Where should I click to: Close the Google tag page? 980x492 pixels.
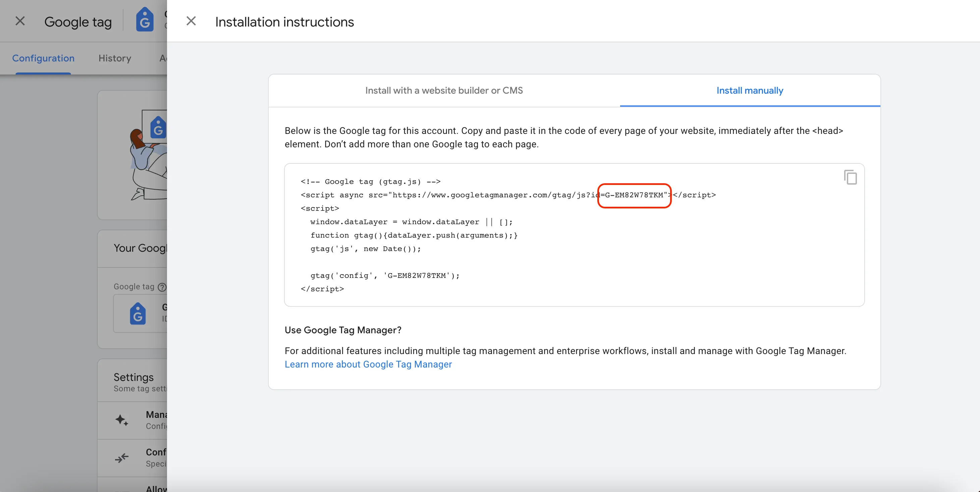(x=20, y=21)
